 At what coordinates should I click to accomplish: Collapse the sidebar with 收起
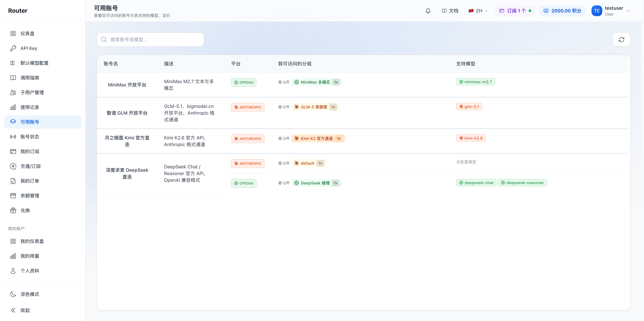(43, 310)
